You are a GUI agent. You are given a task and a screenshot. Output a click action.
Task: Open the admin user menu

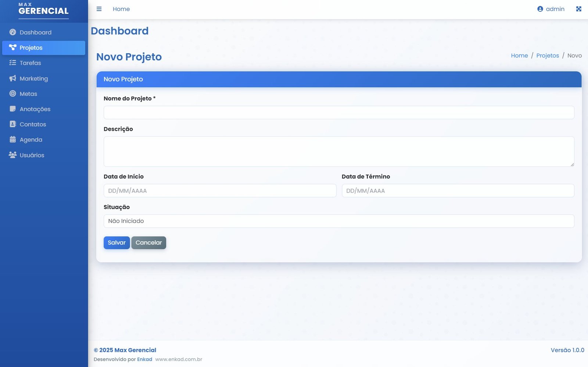551,9
